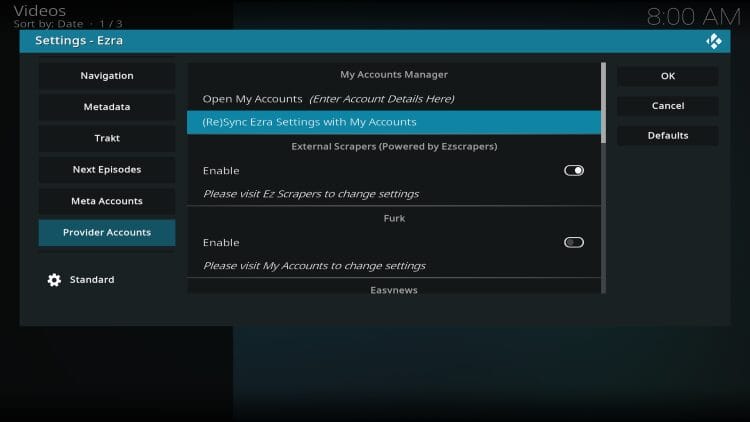Image resolution: width=750 pixels, height=422 pixels.
Task: Turn on the Furk Enable toggle
Action: pyautogui.click(x=574, y=242)
